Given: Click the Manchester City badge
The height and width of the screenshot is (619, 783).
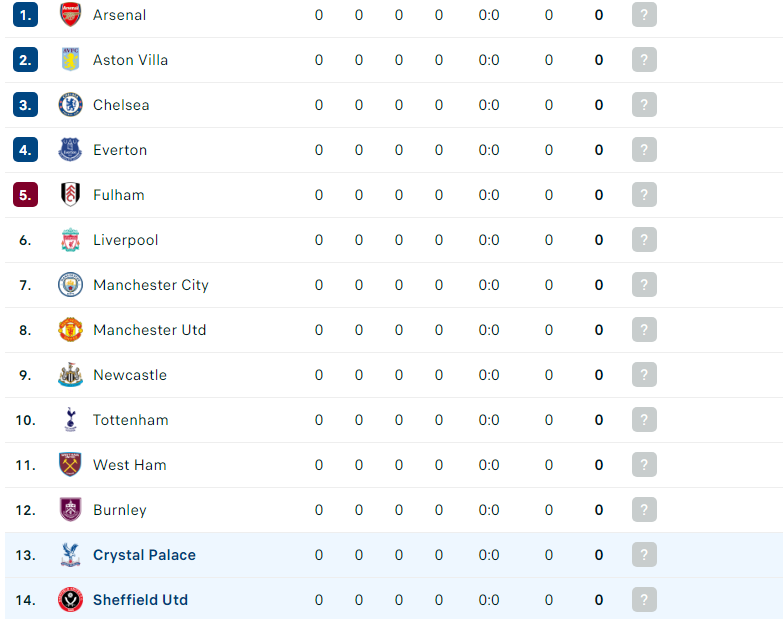Looking at the screenshot, I should [70, 285].
